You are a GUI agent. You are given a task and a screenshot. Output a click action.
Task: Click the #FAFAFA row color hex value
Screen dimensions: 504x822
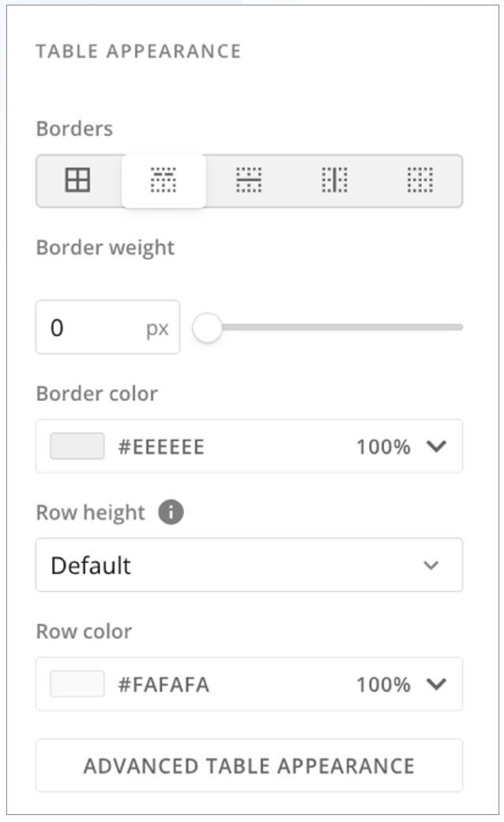point(164,684)
